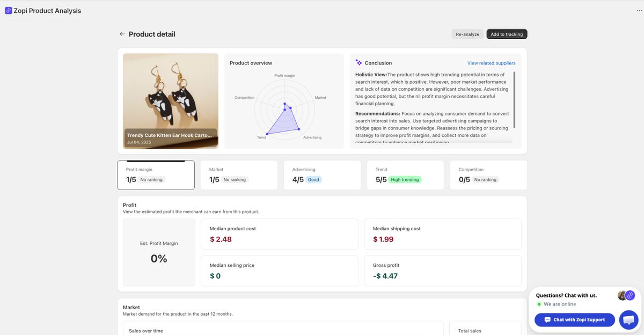Click Chat with Zopi Support
This screenshot has width=644, height=335.
[x=574, y=319]
